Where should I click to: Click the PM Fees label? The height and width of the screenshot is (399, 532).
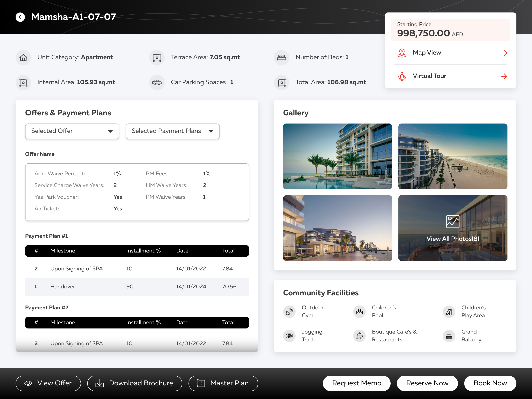[157, 174]
